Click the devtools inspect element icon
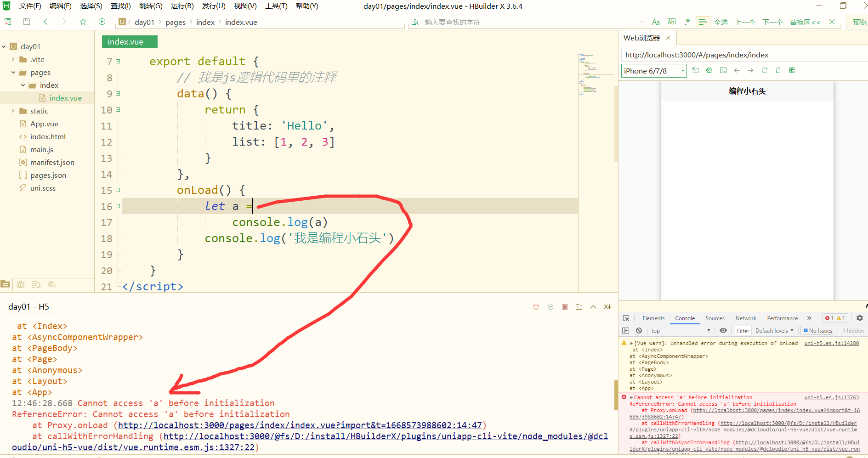 coord(626,318)
